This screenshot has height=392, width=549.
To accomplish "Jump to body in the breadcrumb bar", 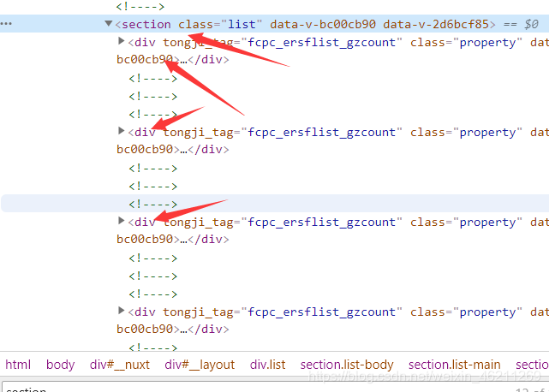I will click(60, 365).
